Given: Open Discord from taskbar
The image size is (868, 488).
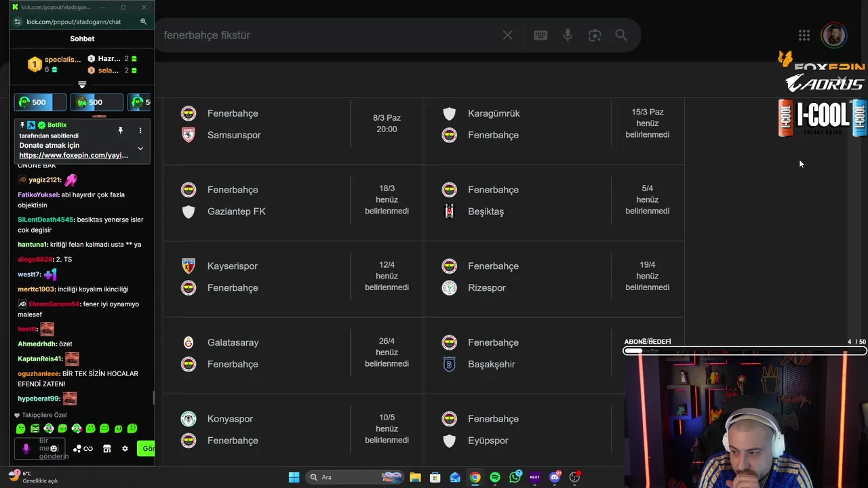Looking at the screenshot, I should coord(555,477).
